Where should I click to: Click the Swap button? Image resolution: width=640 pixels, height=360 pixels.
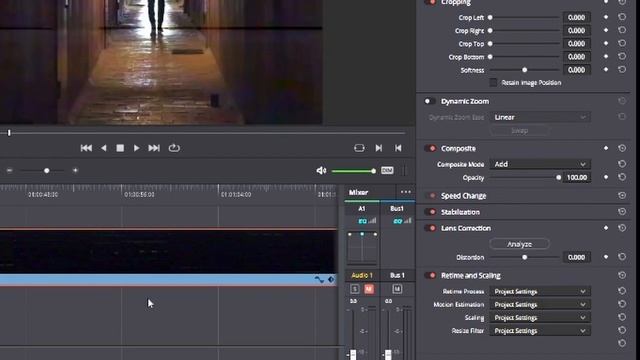[x=520, y=131]
